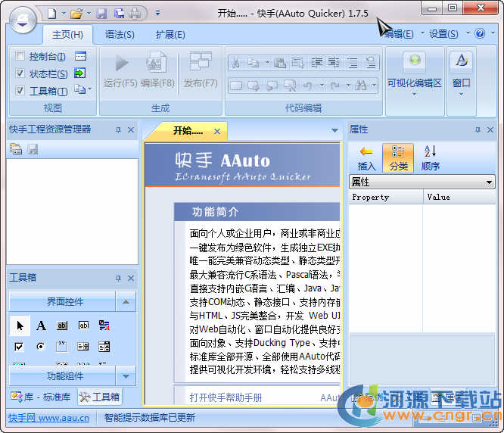Screen dimensions: 504x433
Task: Click the decrease indent icon
Action: (x=334, y=63)
